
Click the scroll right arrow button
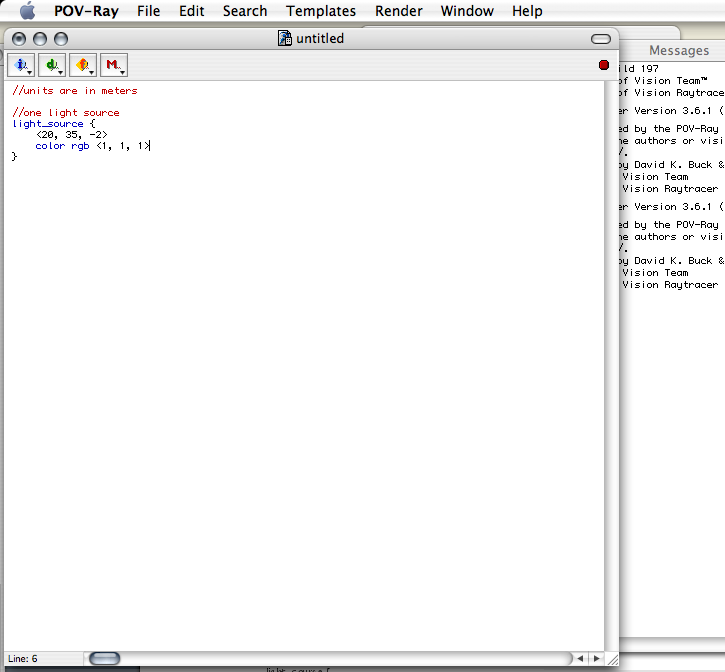596,658
